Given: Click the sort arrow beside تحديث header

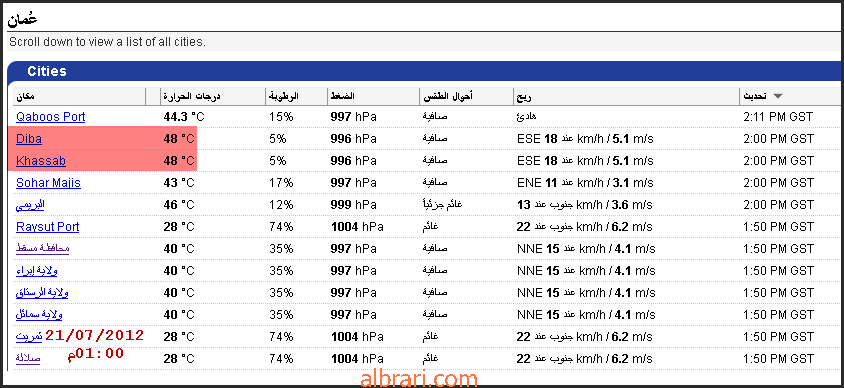Looking at the screenshot, I should click(x=777, y=96).
